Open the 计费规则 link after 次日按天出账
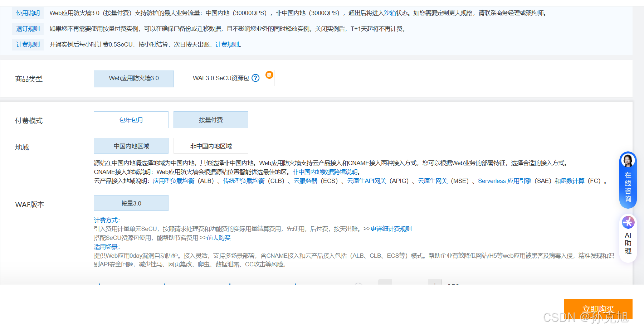This screenshot has width=644, height=329. 227,44
